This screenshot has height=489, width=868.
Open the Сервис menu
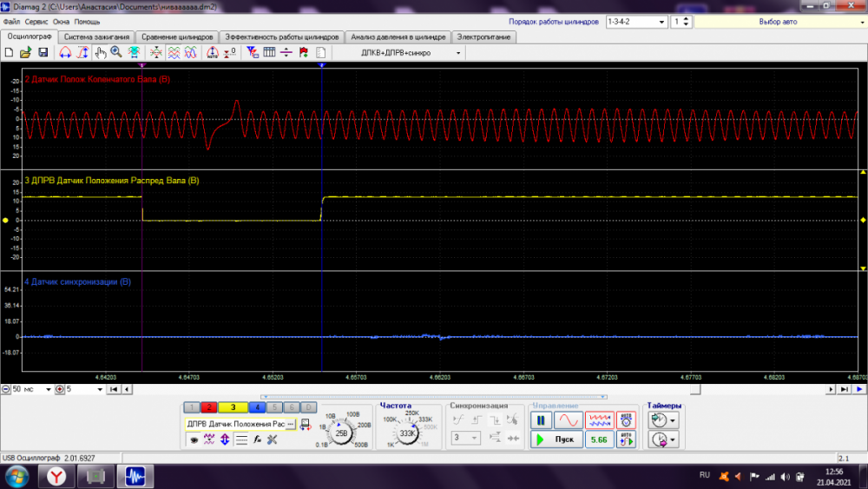pyautogui.click(x=36, y=21)
